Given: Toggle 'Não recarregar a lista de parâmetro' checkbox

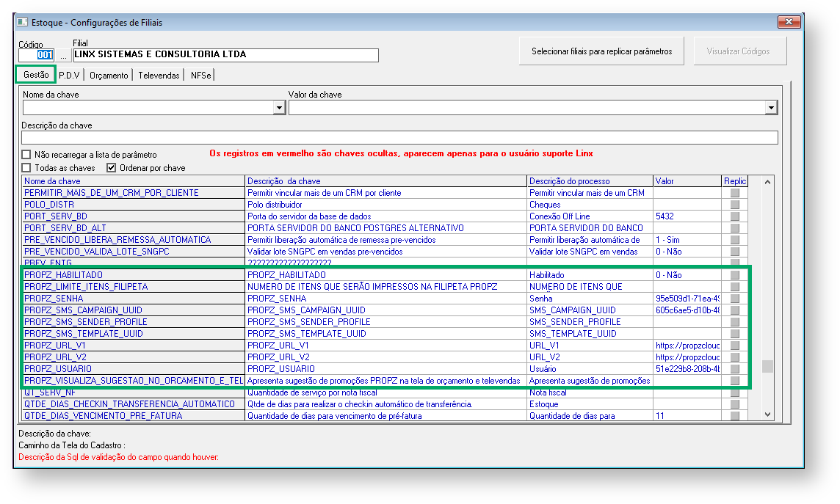Looking at the screenshot, I should 26,155.
